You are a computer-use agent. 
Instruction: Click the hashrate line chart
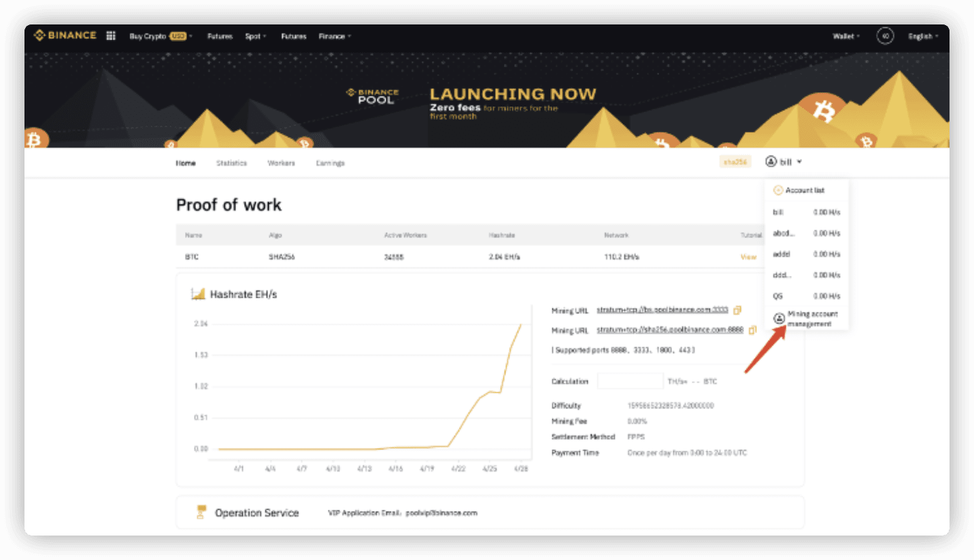tap(371, 387)
